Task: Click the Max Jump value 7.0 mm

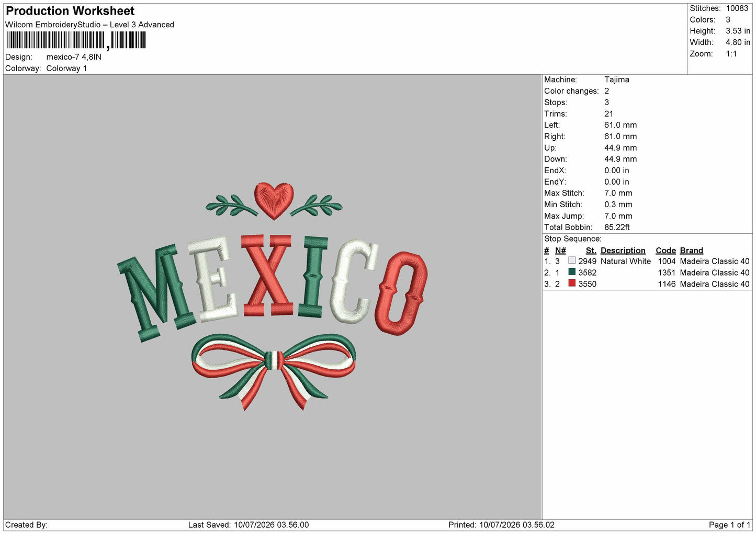Action: 618,216
